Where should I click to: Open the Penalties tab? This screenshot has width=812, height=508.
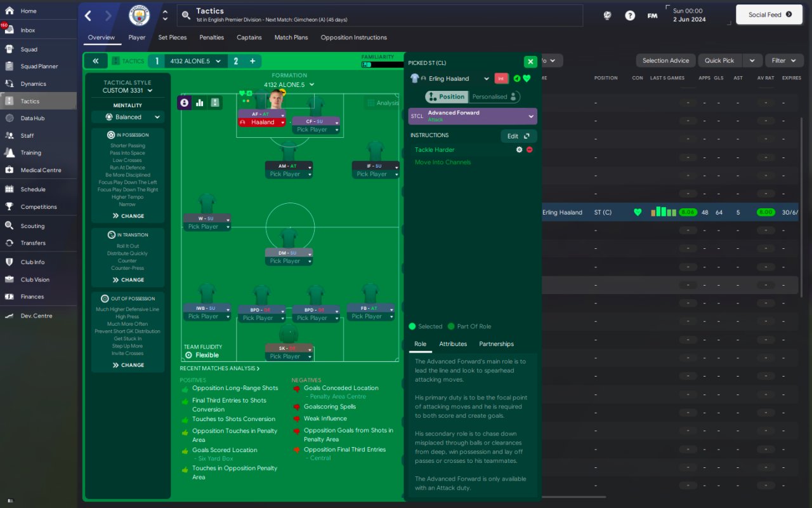click(x=211, y=37)
